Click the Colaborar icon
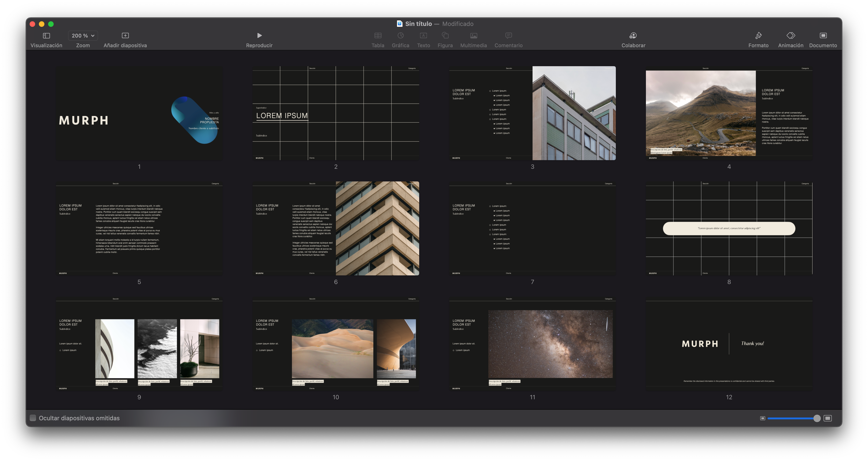This screenshot has height=461, width=868. click(633, 36)
